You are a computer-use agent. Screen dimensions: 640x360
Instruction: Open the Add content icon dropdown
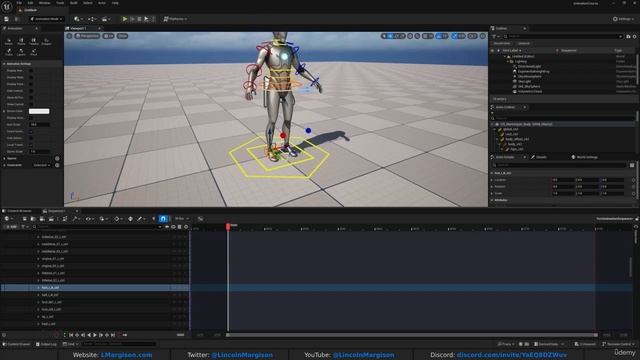point(78,19)
